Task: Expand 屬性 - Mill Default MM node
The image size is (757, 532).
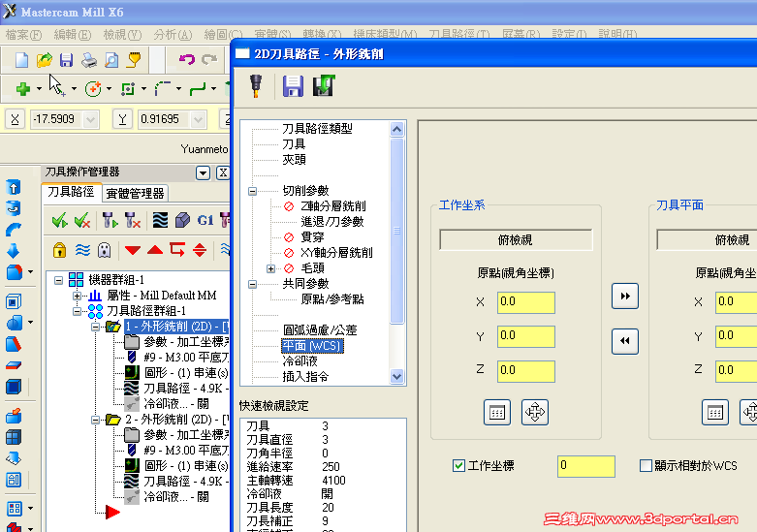Action: pyautogui.click(x=77, y=296)
